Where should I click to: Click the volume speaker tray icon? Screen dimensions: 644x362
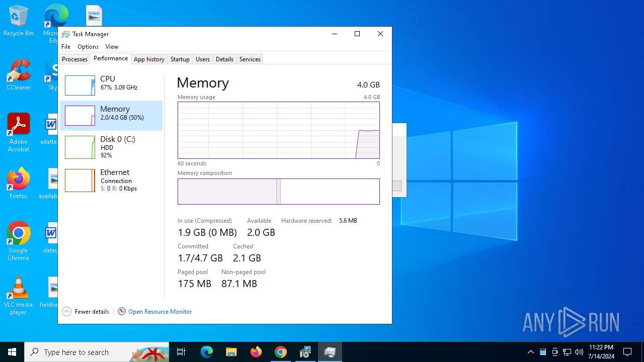click(x=579, y=352)
